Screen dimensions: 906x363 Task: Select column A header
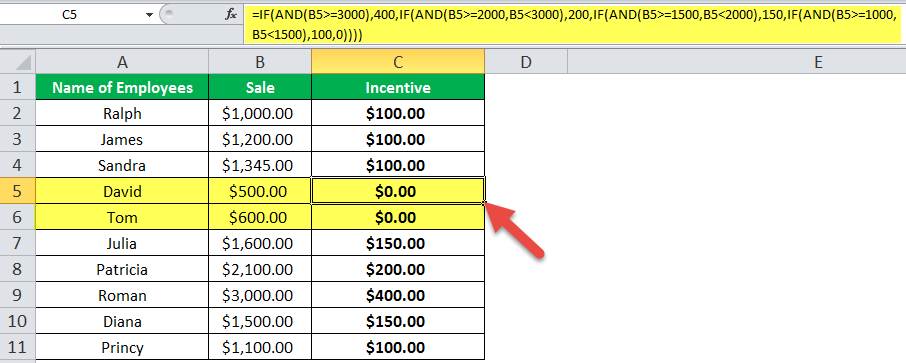click(122, 62)
